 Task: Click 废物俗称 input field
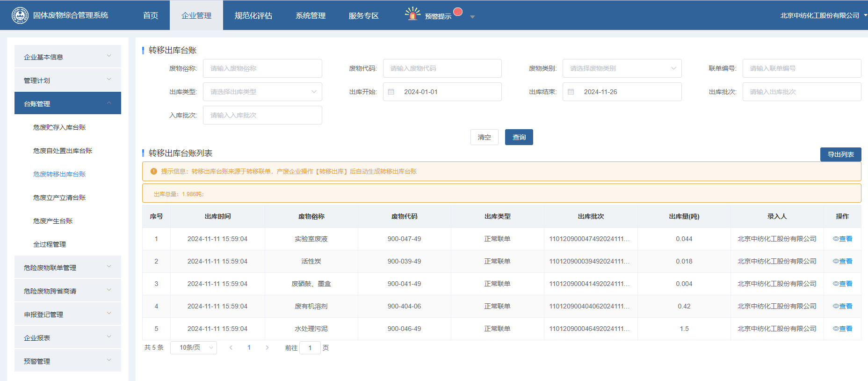(262, 68)
